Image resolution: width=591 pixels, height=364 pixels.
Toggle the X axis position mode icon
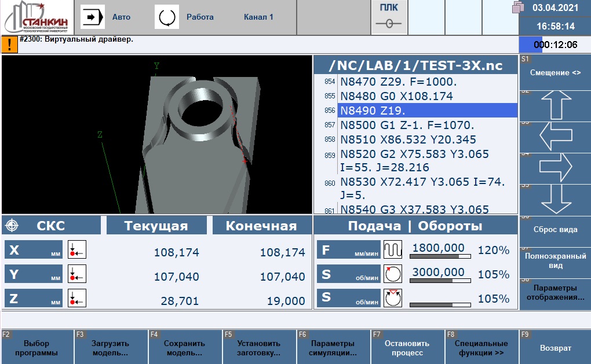pos(76,250)
